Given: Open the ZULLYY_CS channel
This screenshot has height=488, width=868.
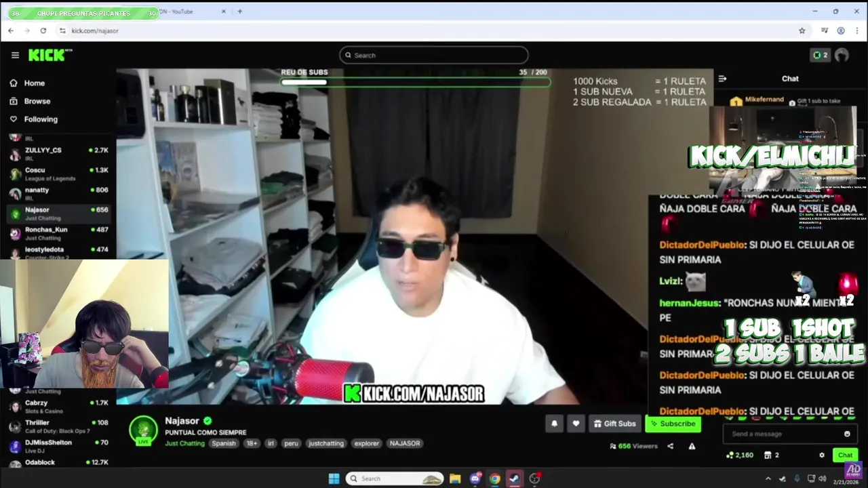Looking at the screenshot, I should (58, 153).
